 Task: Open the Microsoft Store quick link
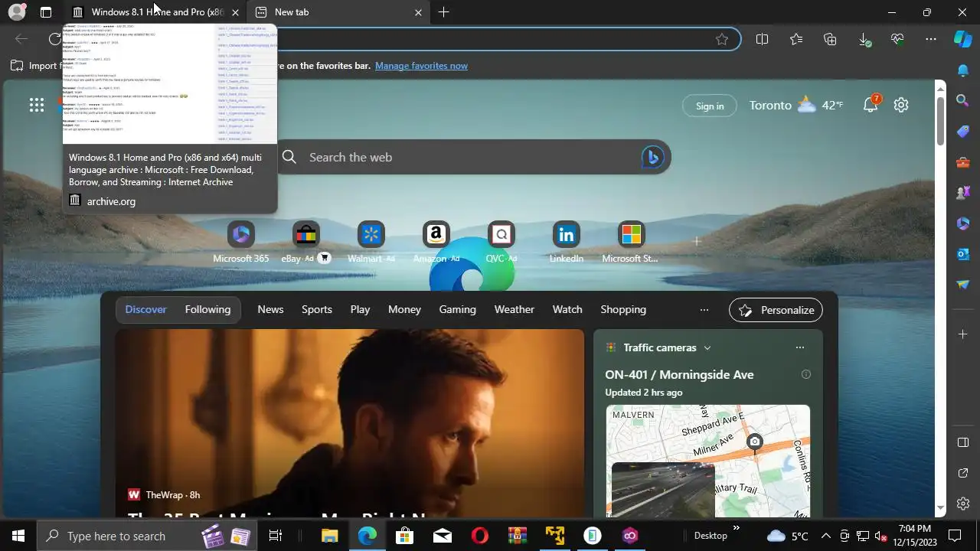[631, 243]
